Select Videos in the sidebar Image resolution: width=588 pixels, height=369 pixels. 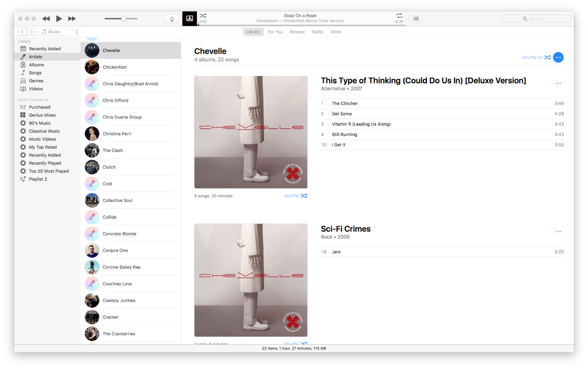(47, 89)
